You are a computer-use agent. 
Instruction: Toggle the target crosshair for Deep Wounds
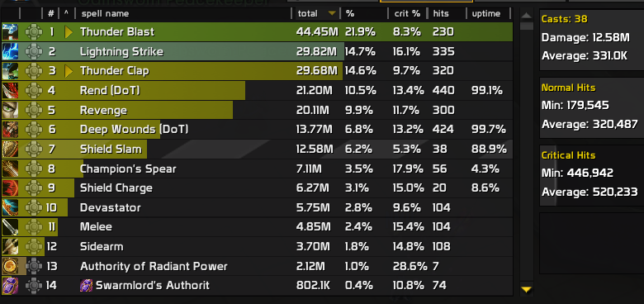[34, 130]
